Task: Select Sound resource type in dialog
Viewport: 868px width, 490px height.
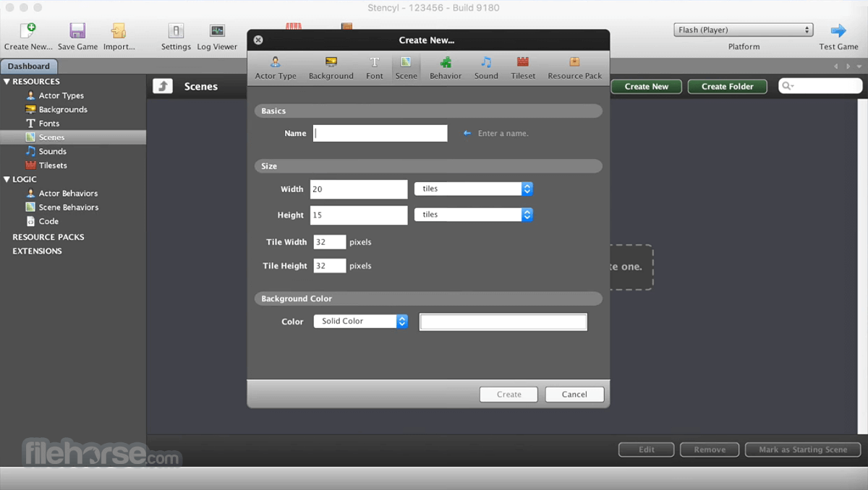Action: pos(486,68)
